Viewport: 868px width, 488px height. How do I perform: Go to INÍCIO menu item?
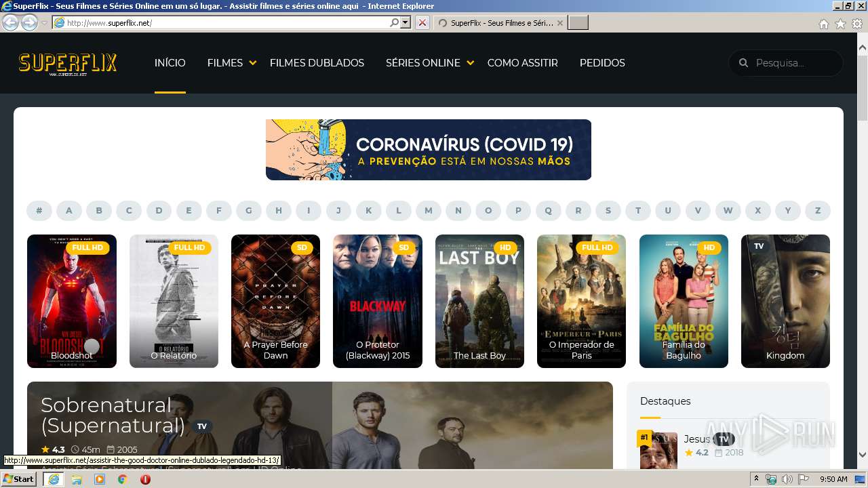click(x=170, y=63)
